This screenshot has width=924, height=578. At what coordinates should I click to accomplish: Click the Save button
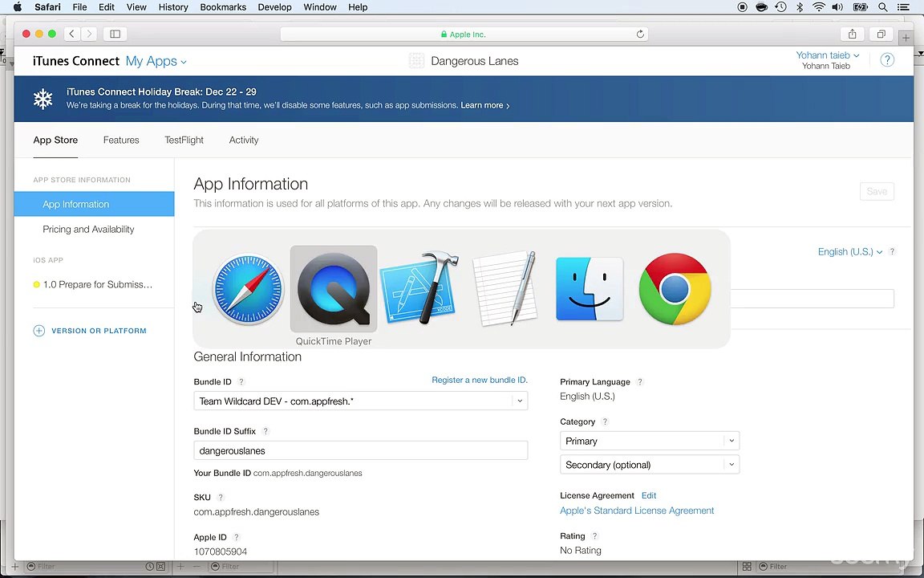877,191
